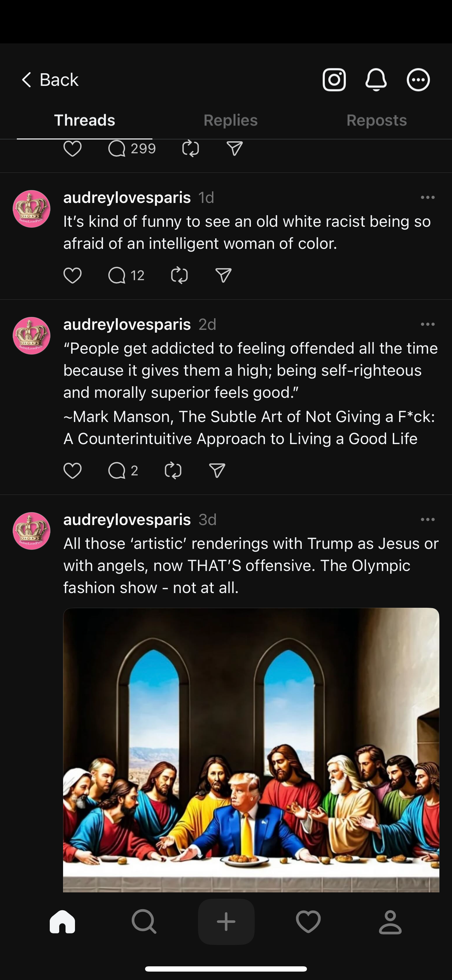Like the post with 12 replies
The width and height of the screenshot is (452, 980).
point(72,275)
